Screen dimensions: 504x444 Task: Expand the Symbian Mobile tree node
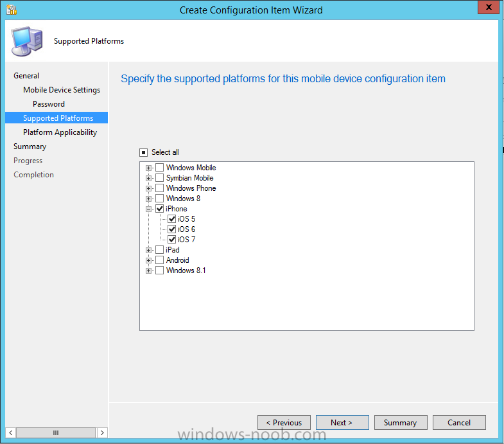pos(148,178)
